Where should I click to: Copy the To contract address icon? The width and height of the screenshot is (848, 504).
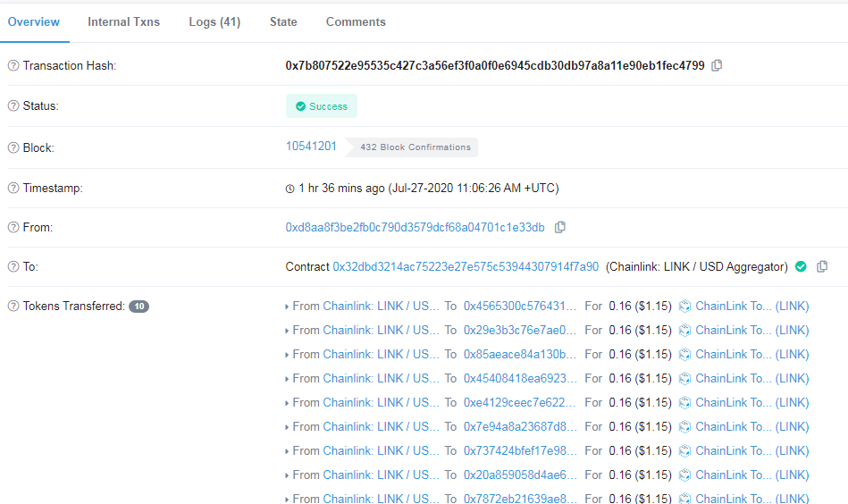point(822,266)
